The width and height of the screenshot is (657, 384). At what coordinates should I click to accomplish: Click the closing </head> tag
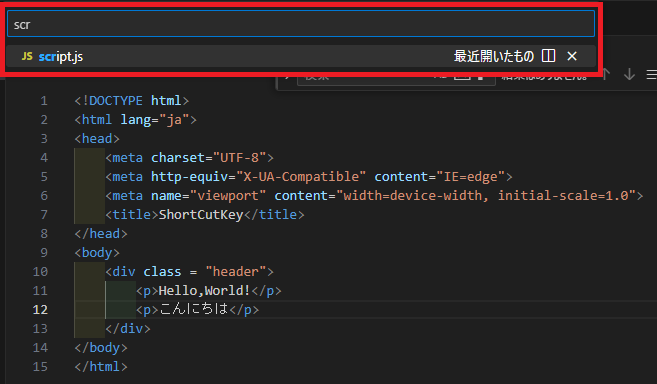pos(101,234)
